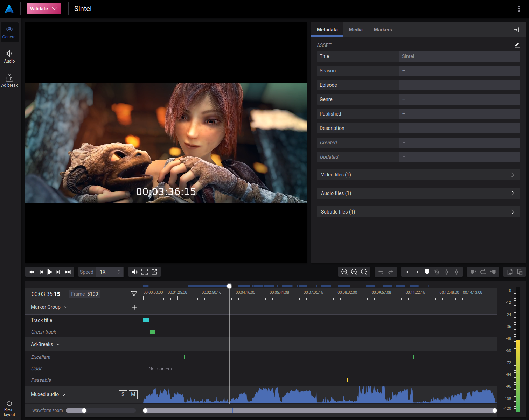Expand the Video files (1) section
This screenshot has height=420, width=529.
[418, 175]
